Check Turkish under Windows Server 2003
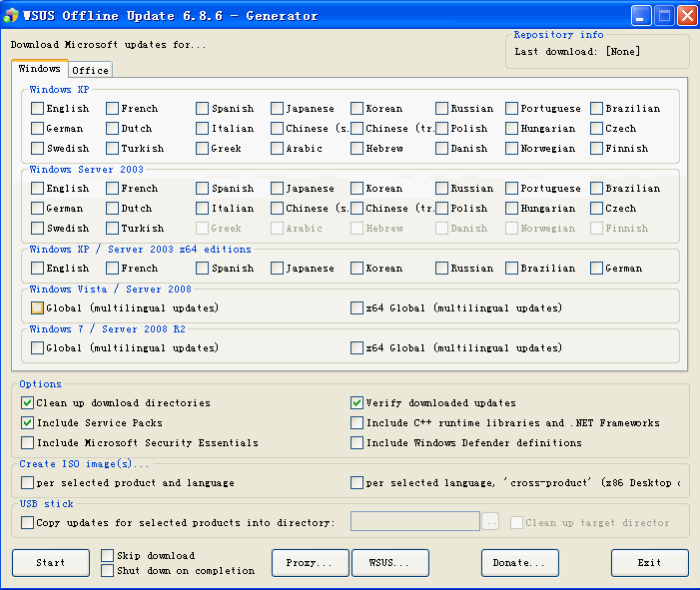The width and height of the screenshot is (700, 590). pyautogui.click(x=113, y=228)
